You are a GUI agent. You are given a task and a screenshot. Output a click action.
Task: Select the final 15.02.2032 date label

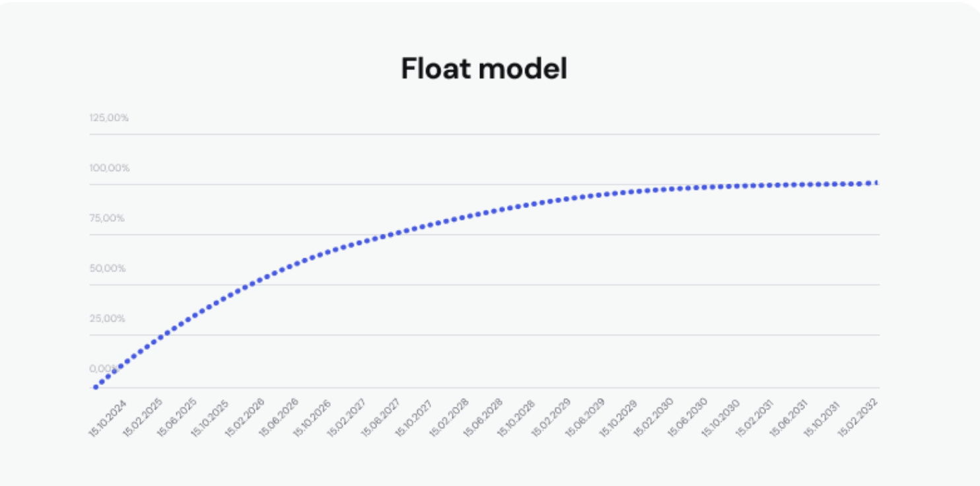[858, 418]
